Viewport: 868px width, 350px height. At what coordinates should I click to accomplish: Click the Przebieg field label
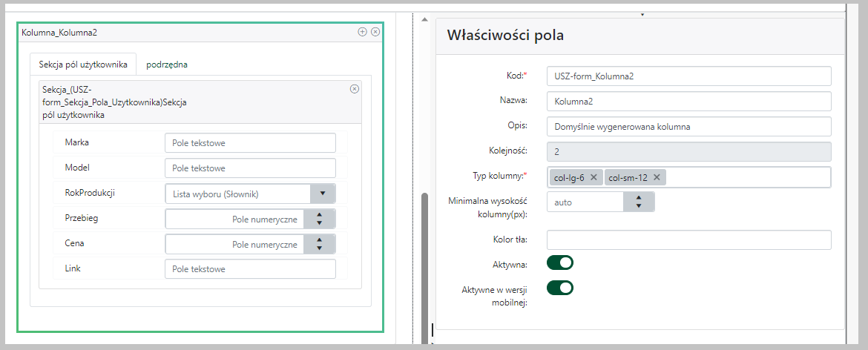tap(82, 218)
